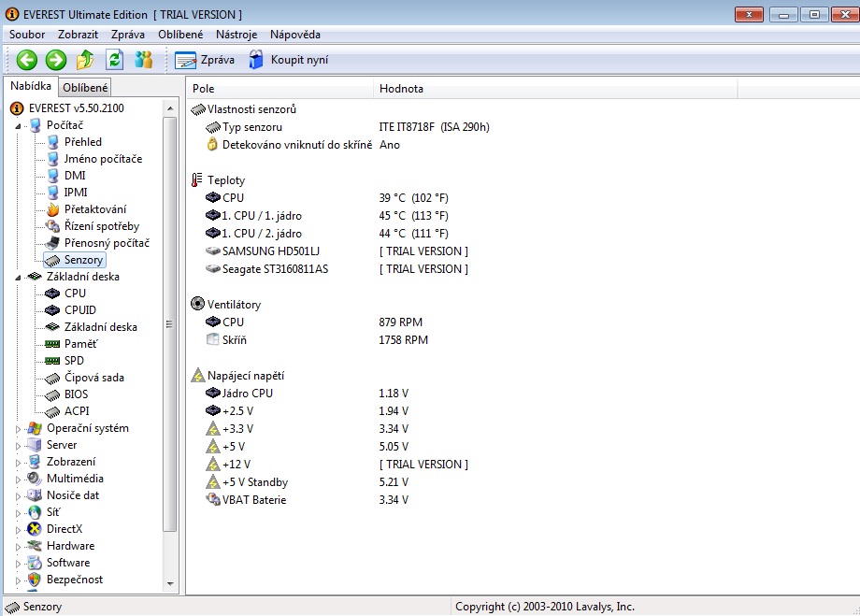Refresh the sensor values via toolbar icon
860x616 pixels.
[x=114, y=60]
